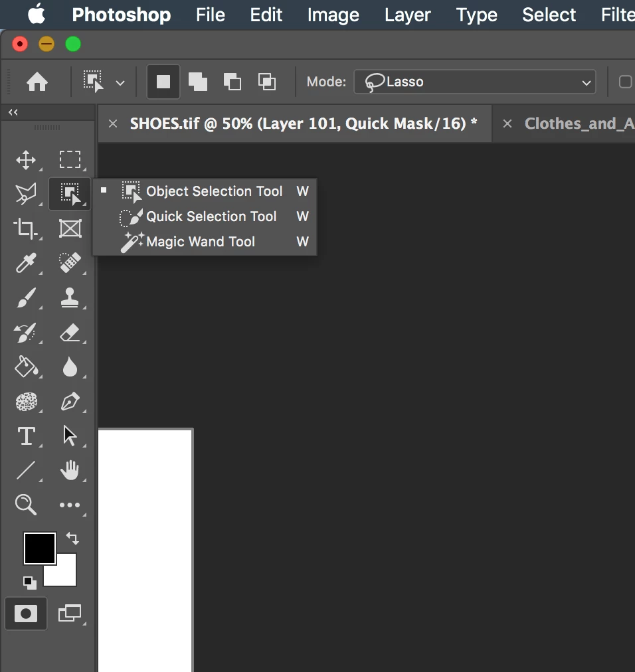Select the History Brush tool
This screenshot has width=635, height=672.
(25, 333)
